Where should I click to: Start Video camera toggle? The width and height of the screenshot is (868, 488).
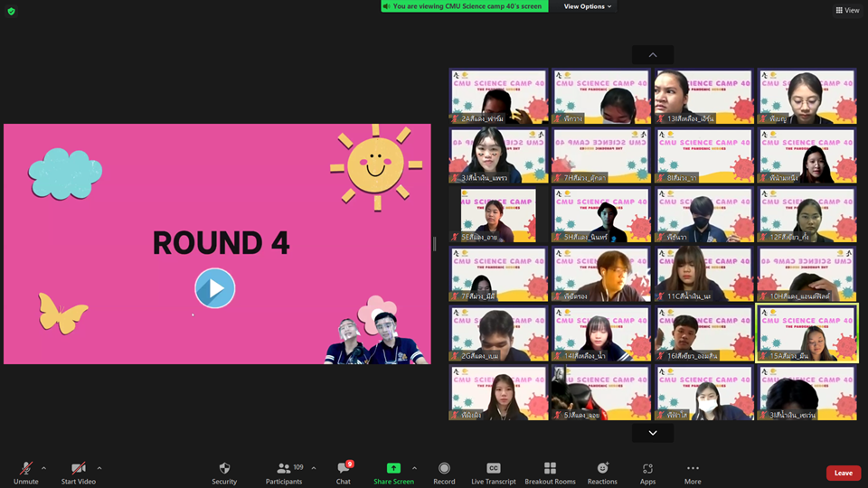pos(79,468)
